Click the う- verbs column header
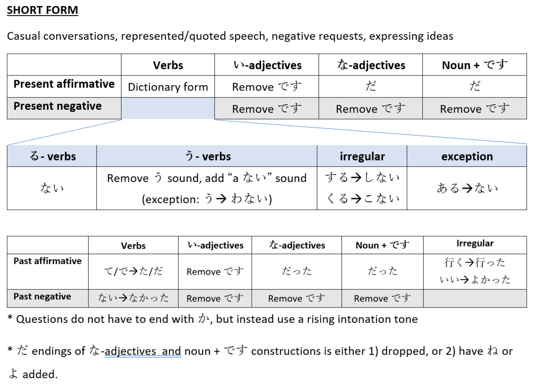 (207, 156)
